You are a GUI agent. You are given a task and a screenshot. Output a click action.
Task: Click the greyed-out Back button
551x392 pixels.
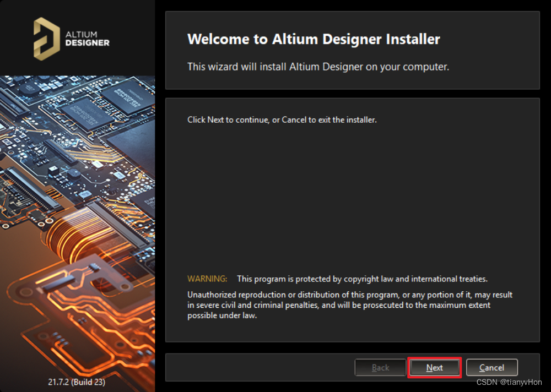point(380,368)
